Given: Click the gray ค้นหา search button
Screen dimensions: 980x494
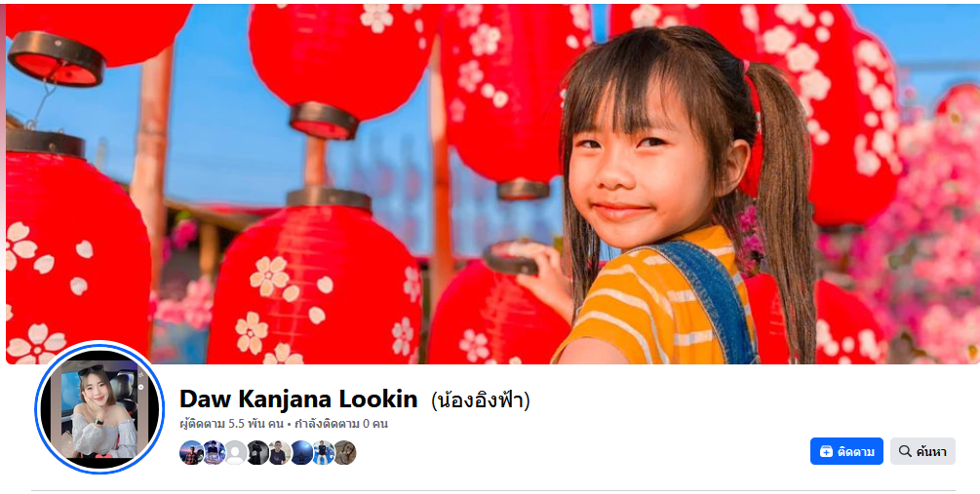Looking at the screenshot, I should 922,451.
